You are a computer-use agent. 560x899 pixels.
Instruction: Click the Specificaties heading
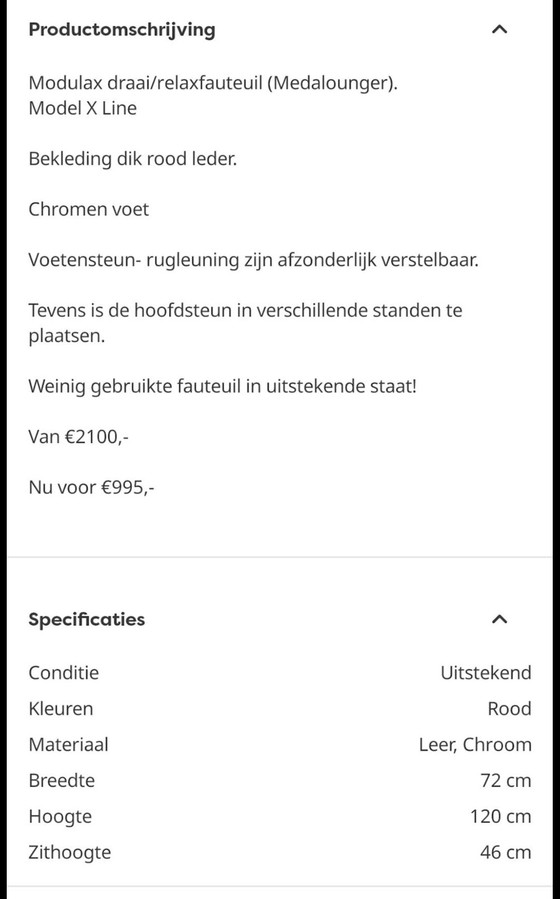click(x=87, y=619)
